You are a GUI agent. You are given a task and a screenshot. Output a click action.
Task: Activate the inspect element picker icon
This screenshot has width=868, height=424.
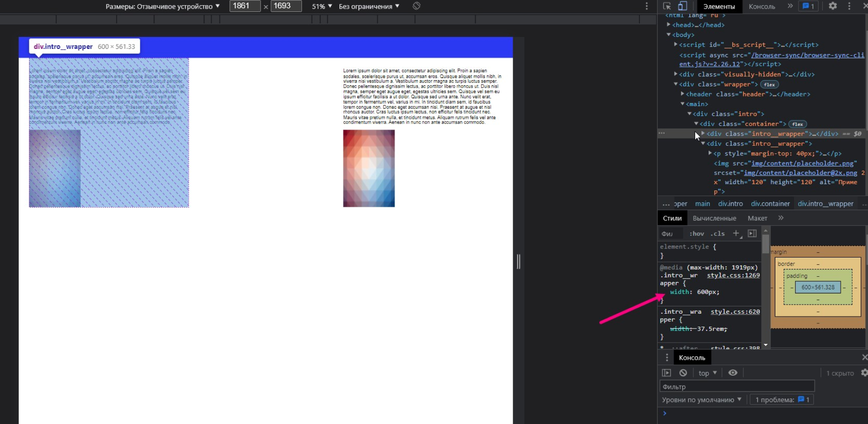(667, 6)
